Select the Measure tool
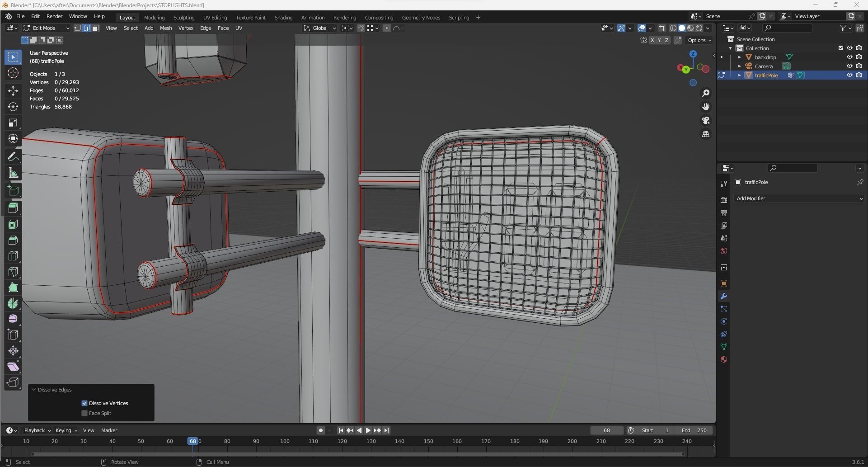Image resolution: width=868 pixels, height=467 pixels. point(13,173)
